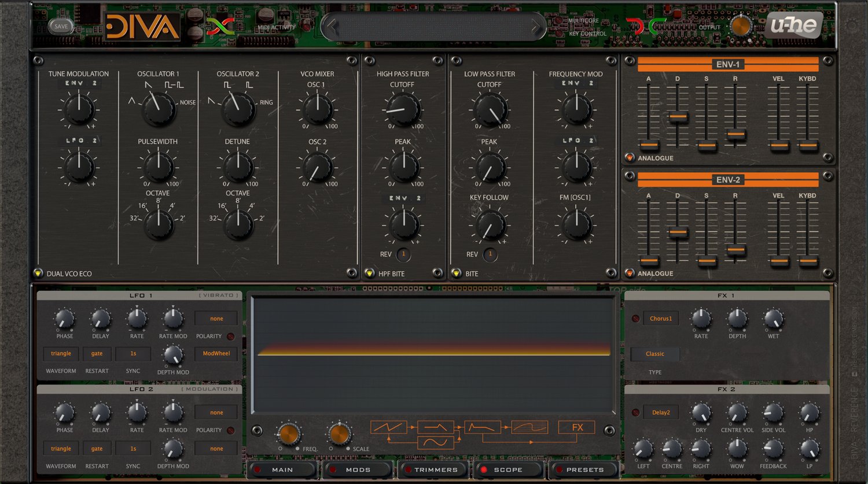
Task: Open the ENV-2 ANALOGUE model selector
Action: click(x=630, y=273)
